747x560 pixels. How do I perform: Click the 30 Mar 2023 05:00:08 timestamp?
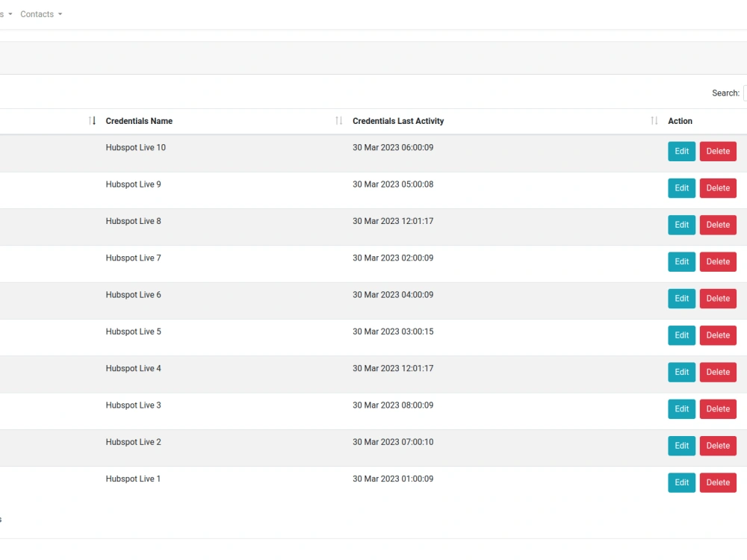point(393,184)
